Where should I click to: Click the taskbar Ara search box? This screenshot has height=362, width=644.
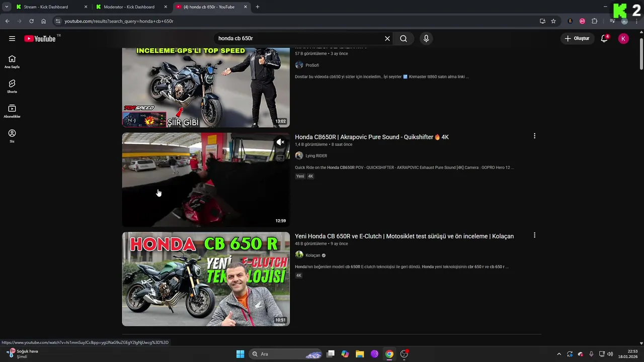286,354
